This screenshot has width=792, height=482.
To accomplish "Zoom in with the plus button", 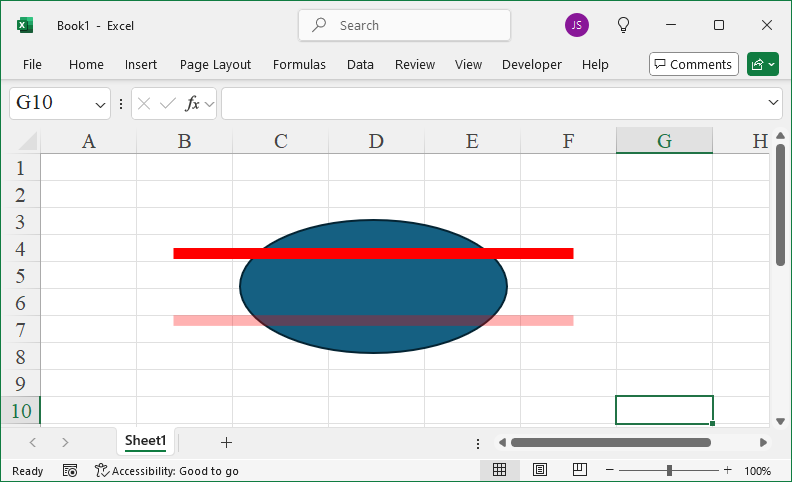I will pos(727,470).
